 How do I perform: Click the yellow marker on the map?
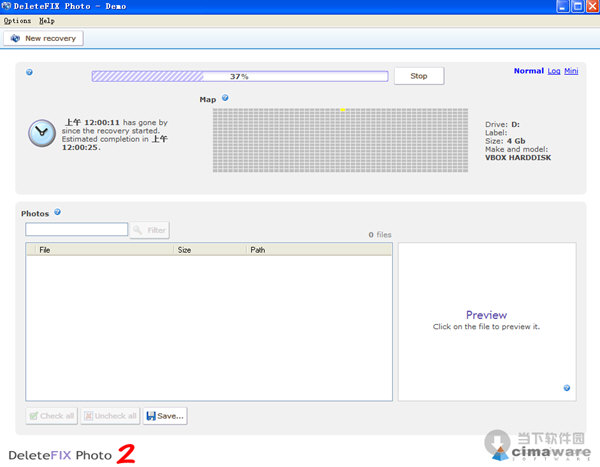coord(343,110)
